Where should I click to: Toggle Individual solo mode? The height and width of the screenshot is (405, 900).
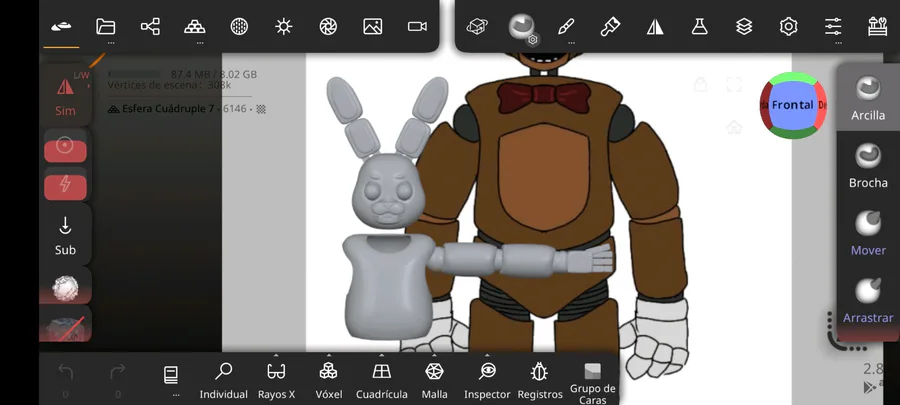(x=223, y=381)
